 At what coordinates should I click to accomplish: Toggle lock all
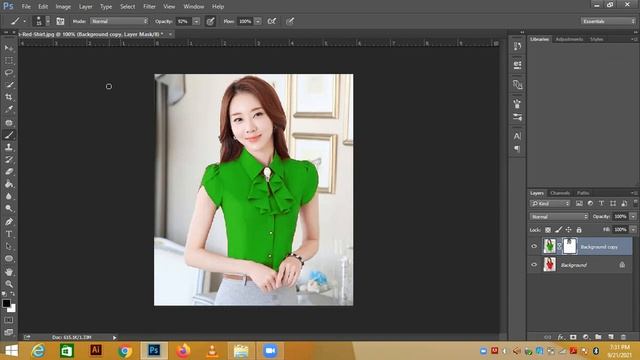click(579, 230)
